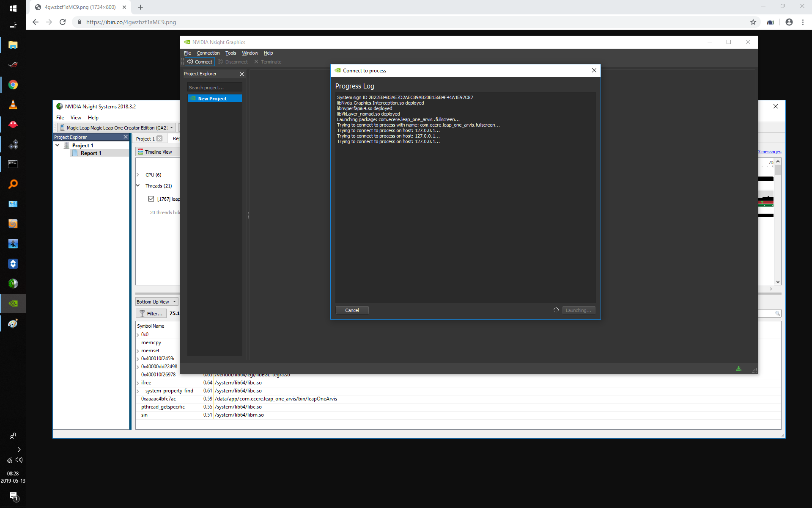Click the browser address bar URL
This screenshot has height=508, width=812.
point(131,22)
